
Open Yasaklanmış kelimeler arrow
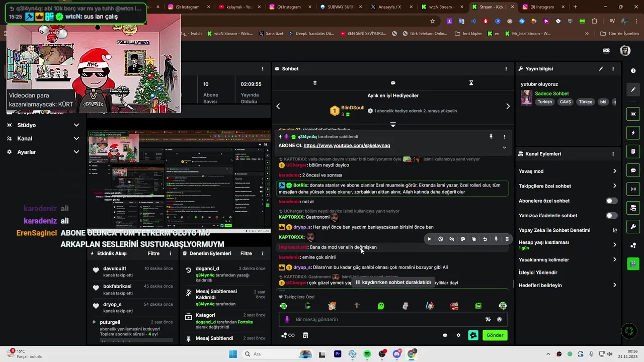pos(614,260)
